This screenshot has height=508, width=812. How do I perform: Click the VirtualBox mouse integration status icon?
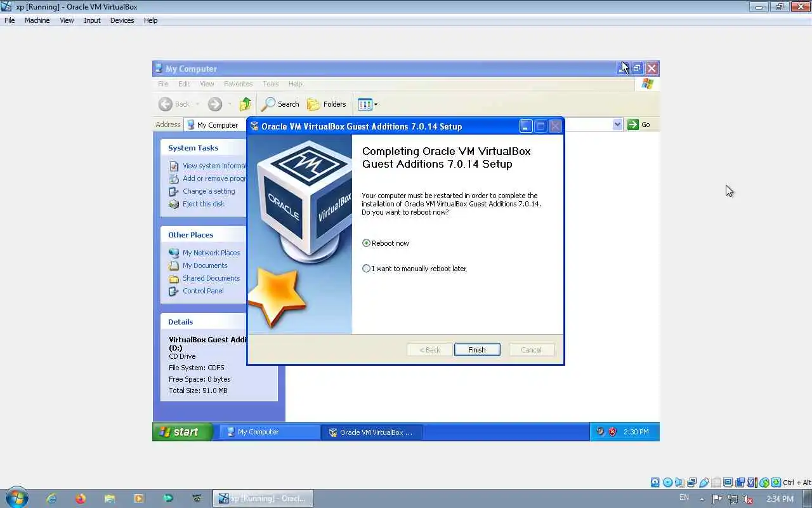[764, 483]
